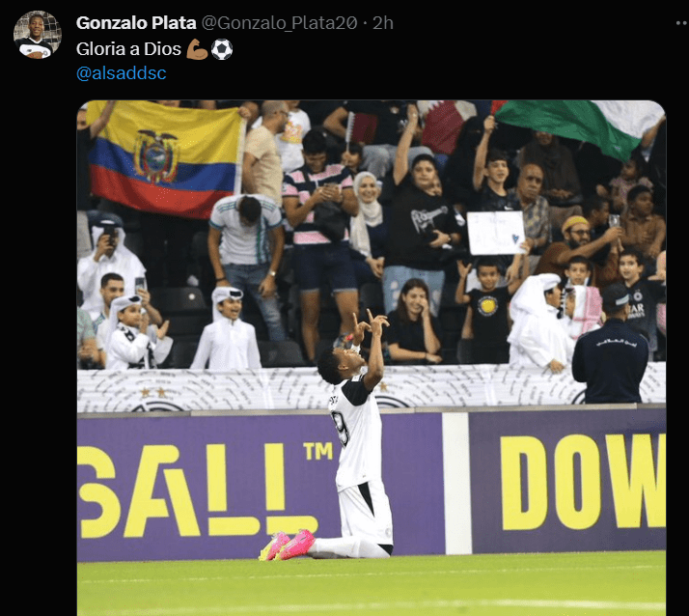Click the 'Gloria a Dios' tweet text
This screenshot has width=689, height=616.
tap(128, 49)
